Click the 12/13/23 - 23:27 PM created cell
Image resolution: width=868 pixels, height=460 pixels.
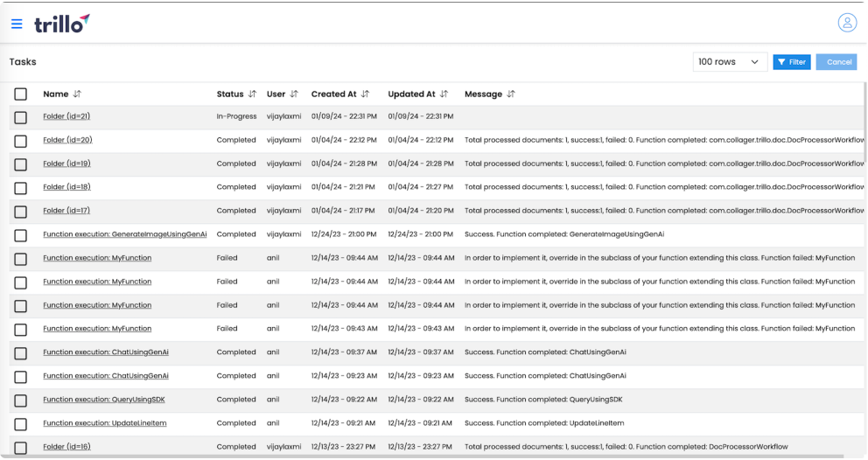pyautogui.click(x=343, y=447)
